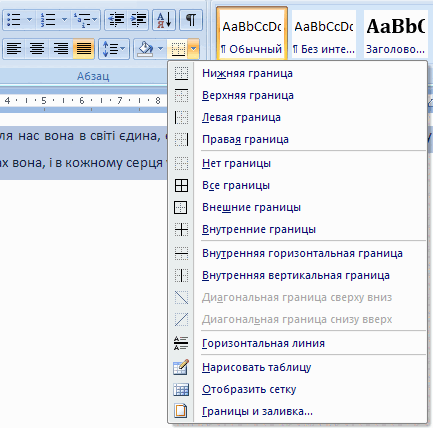
Task: Click the horizontal ruler at mark 5
Action: pos(44,101)
